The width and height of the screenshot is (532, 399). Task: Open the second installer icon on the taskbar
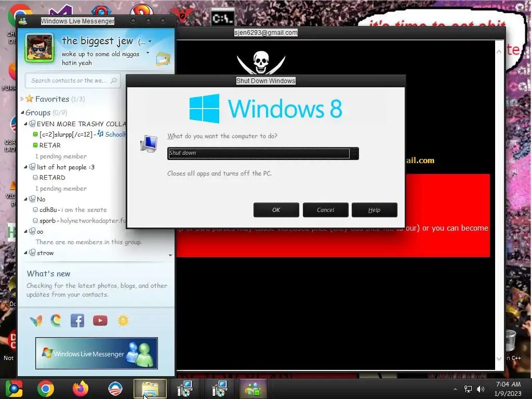[x=220, y=389]
